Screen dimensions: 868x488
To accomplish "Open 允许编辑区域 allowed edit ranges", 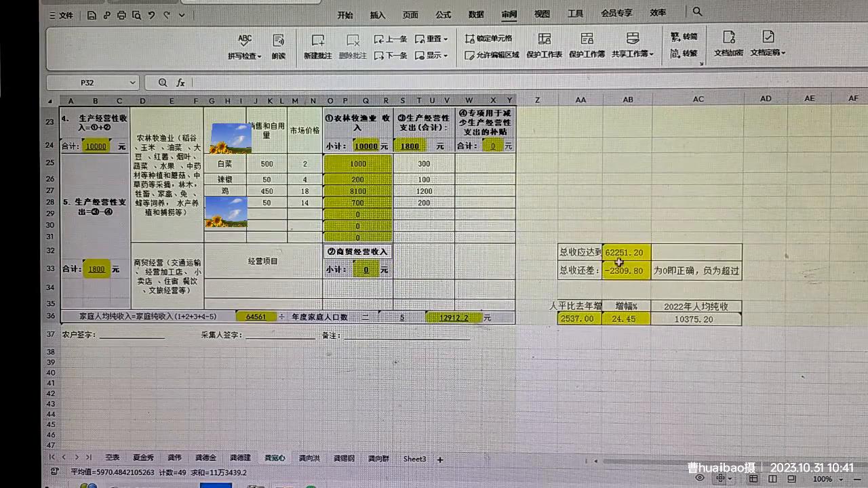I will pyautogui.click(x=494, y=56).
